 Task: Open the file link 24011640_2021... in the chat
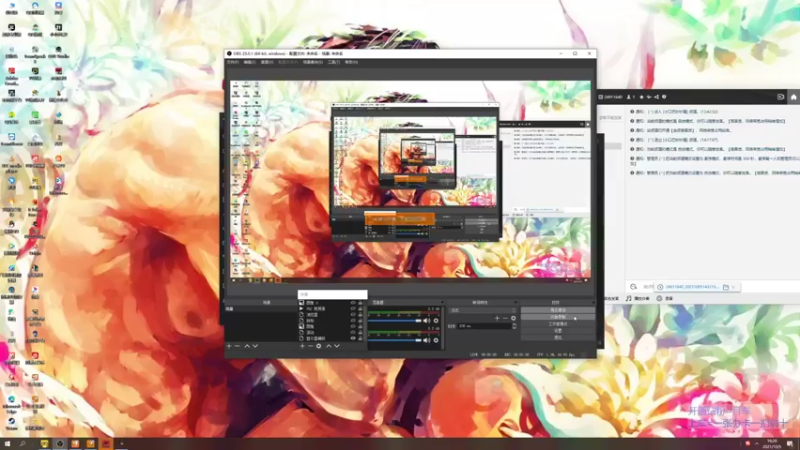pos(692,287)
